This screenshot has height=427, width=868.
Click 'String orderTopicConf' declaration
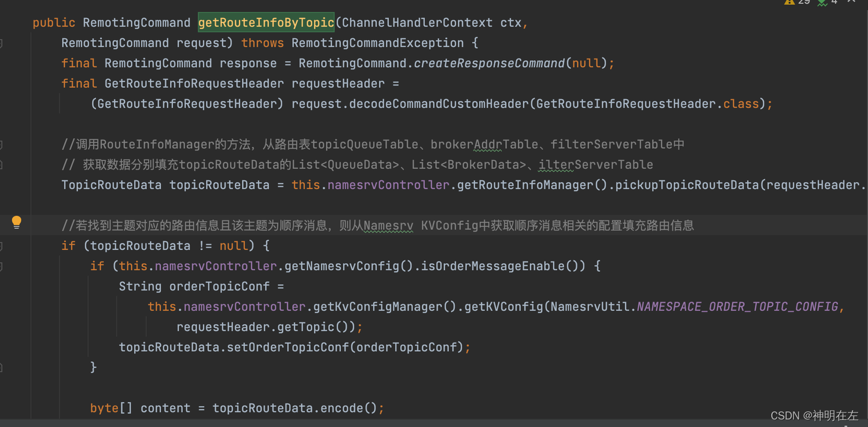(x=194, y=286)
